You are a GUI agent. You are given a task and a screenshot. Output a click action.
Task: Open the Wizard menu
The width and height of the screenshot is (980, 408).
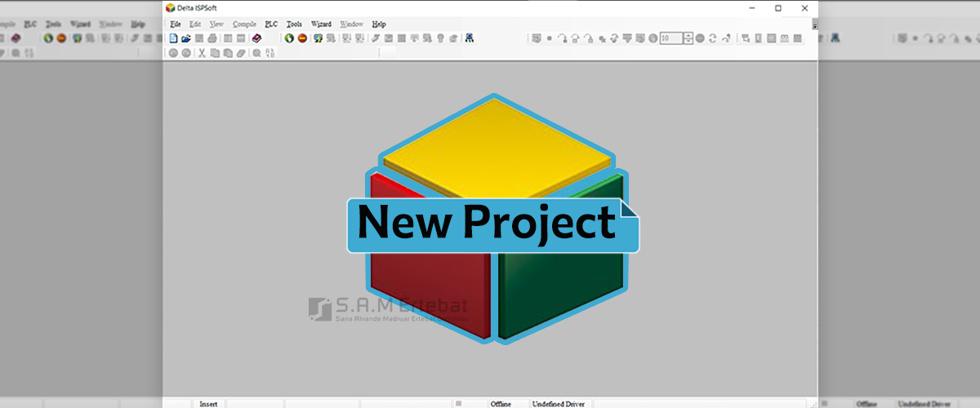[321, 24]
